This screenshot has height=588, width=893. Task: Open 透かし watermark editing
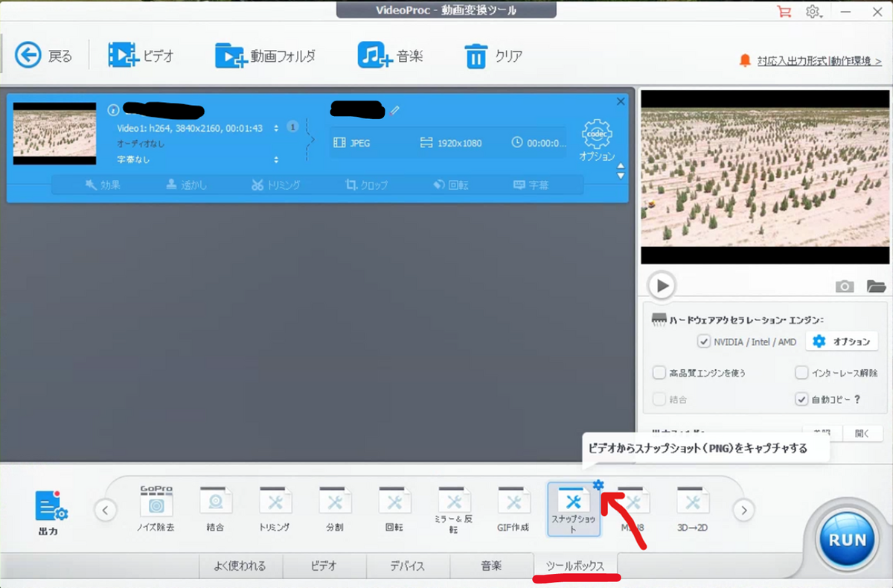click(x=187, y=185)
